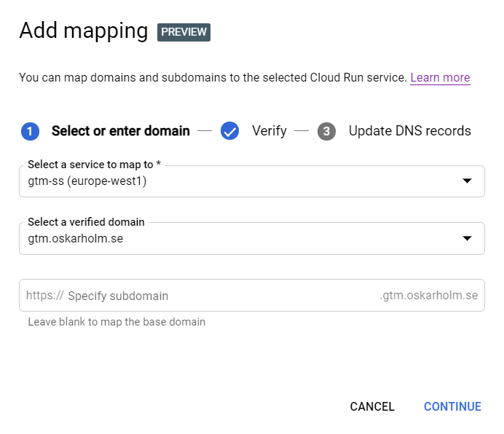The height and width of the screenshot is (434, 504).
Task: Go to the 'Select or enter domain' step
Action: coord(120,131)
